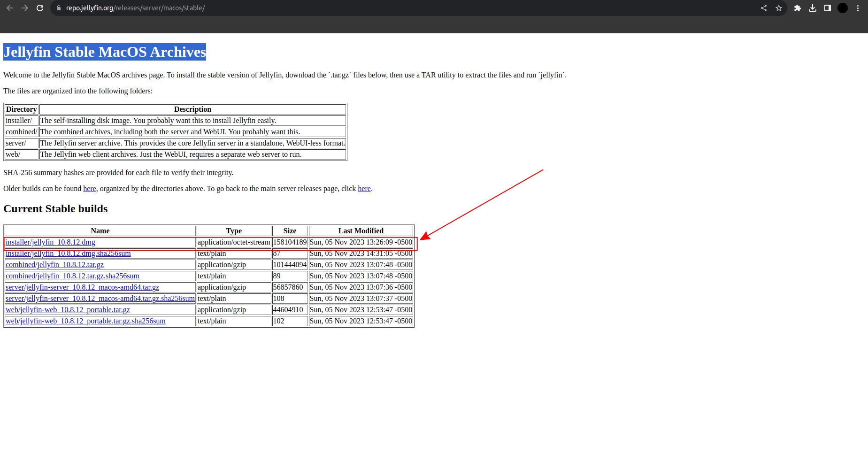Image resolution: width=868 pixels, height=476 pixels.
Task: View site info lock icon
Action: click(59, 8)
